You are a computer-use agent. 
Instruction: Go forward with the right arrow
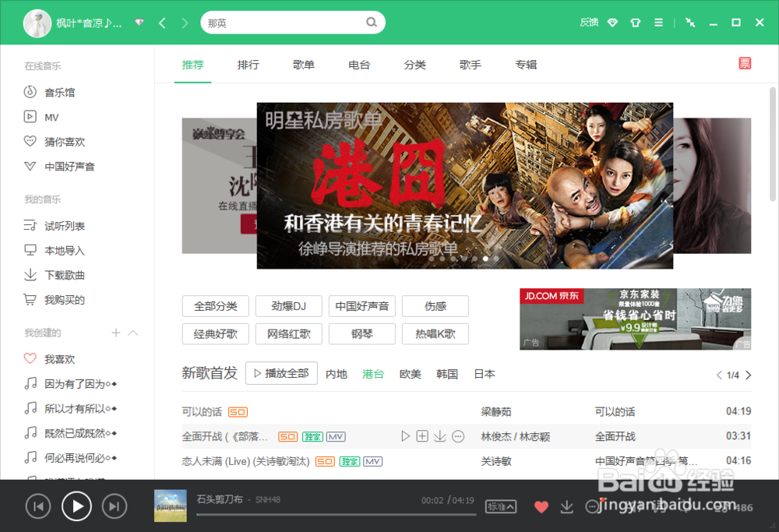coord(185,23)
